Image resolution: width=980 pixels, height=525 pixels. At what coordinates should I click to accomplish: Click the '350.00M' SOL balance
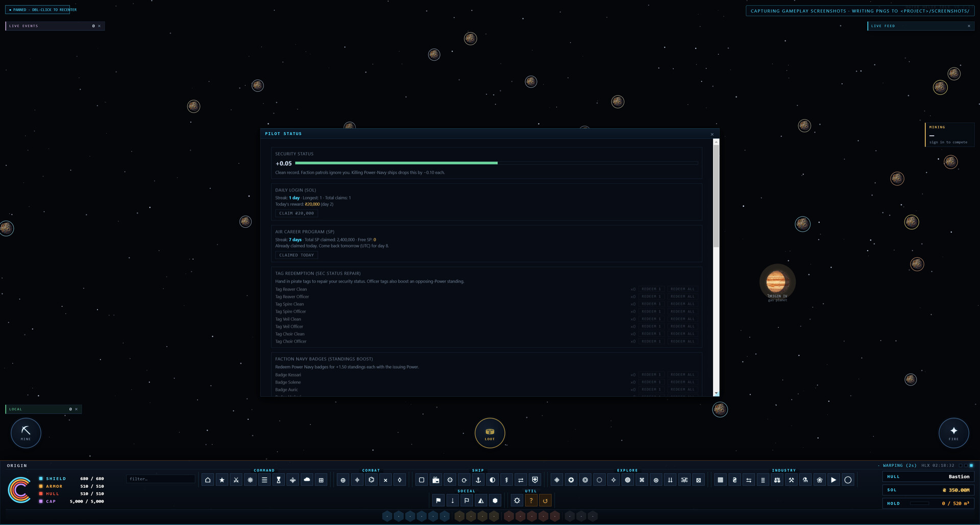956,490
